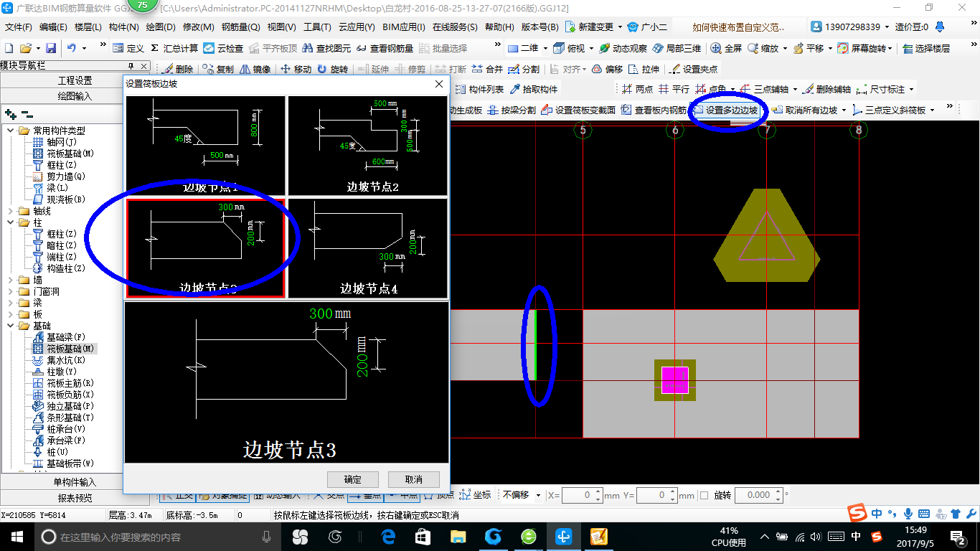Click 设置夹点 set grip point
Screen dimensions: 980x551
point(693,69)
